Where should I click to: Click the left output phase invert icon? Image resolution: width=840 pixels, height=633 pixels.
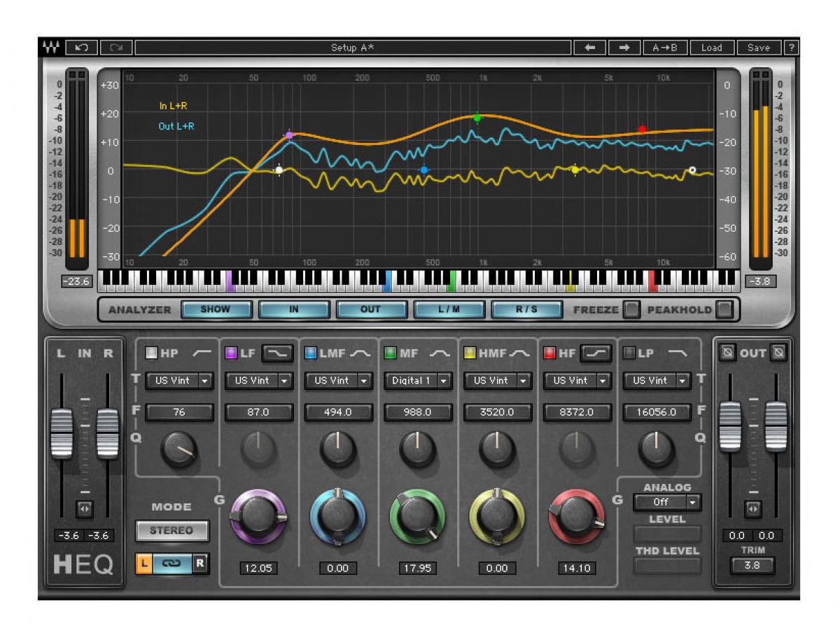[728, 353]
